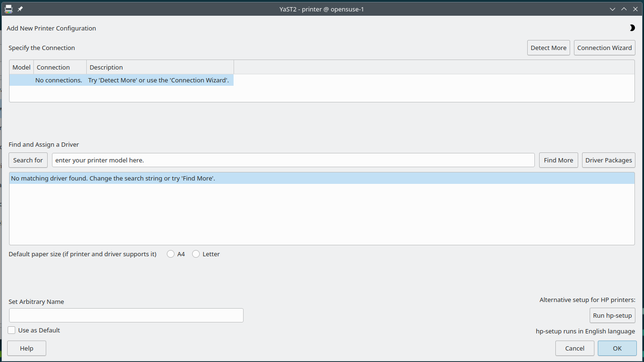The width and height of the screenshot is (644, 362).
Task: Click the Search for button
Action: (x=28, y=160)
